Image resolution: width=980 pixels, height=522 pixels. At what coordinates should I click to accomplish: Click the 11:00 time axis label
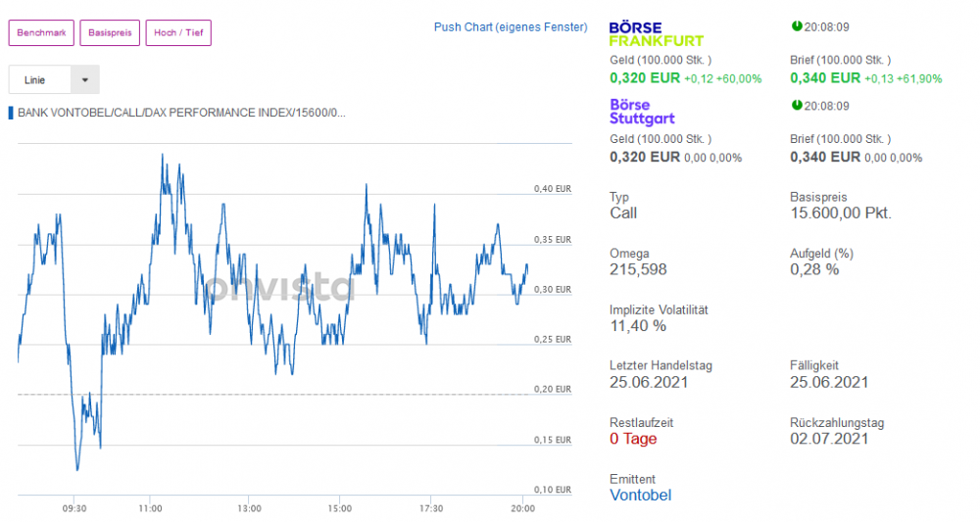[x=150, y=508]
